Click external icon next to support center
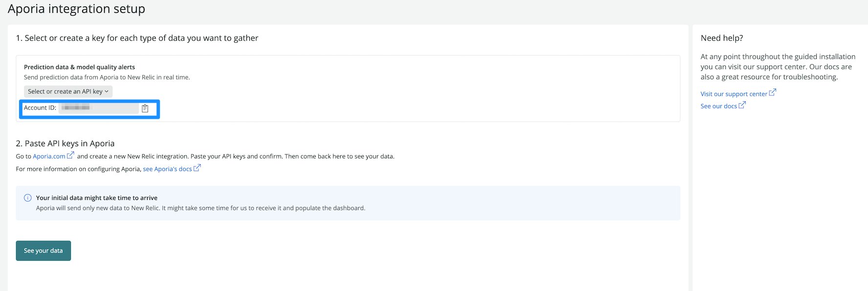Image resolution: width=868 pixels, height=291 pixels. (772, 93)
